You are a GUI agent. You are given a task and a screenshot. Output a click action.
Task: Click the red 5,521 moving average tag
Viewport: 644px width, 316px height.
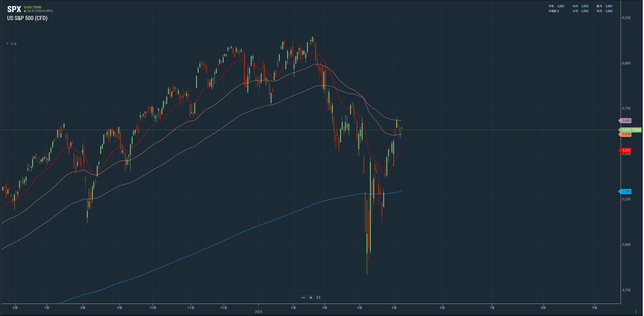coord(625,150)
